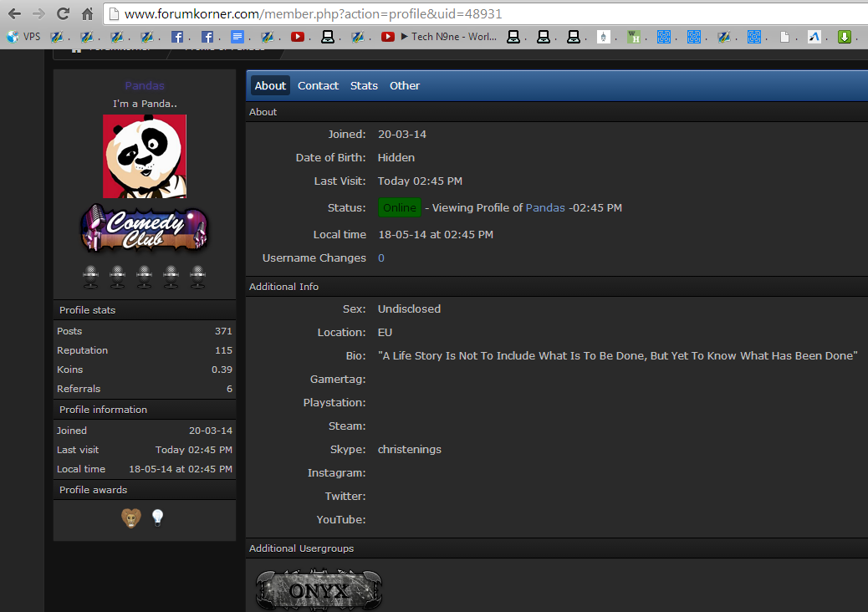Click the Reputation value 115

coord(223,350)
